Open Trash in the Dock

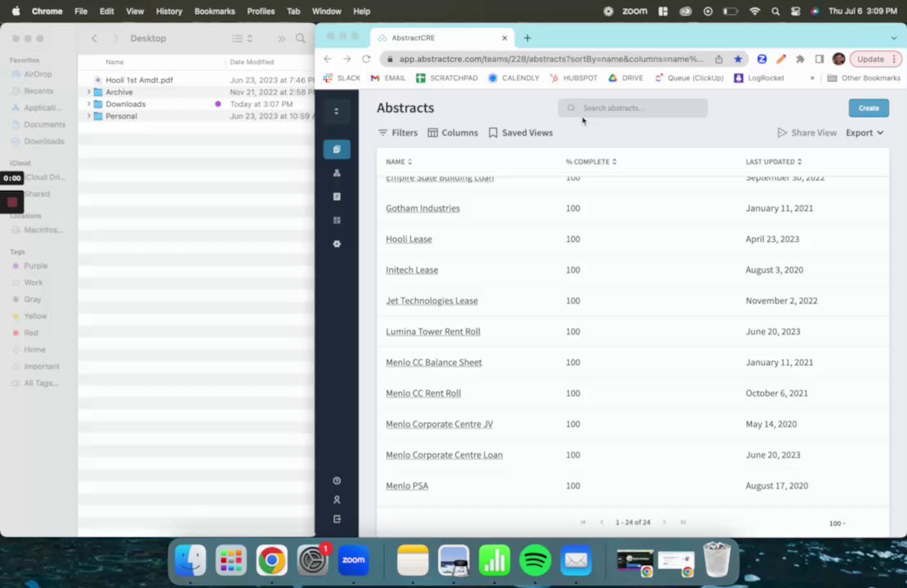pos(717,559)
